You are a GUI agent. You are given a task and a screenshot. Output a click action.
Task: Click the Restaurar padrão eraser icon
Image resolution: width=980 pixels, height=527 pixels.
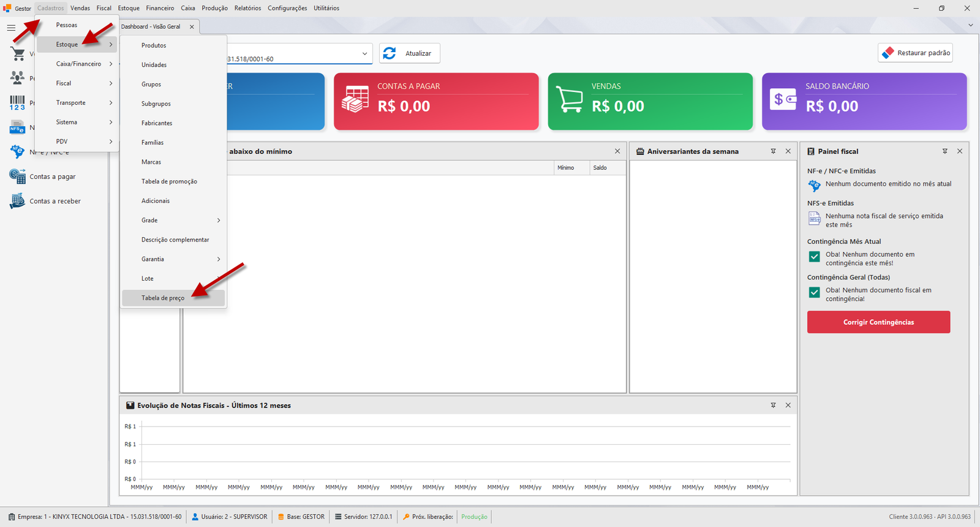pos(888,53)
